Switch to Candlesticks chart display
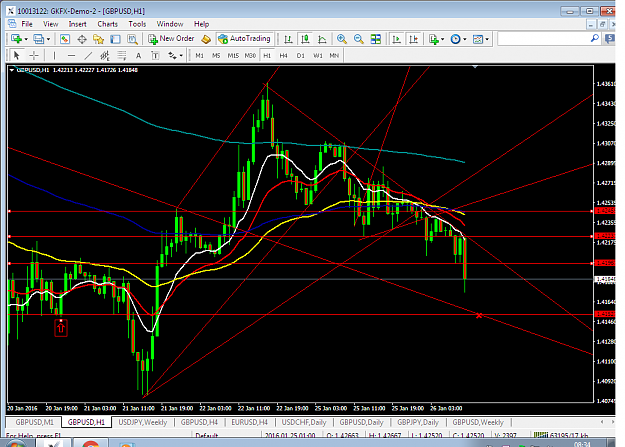This screenshot has height=447, width=625. (305, 39)
